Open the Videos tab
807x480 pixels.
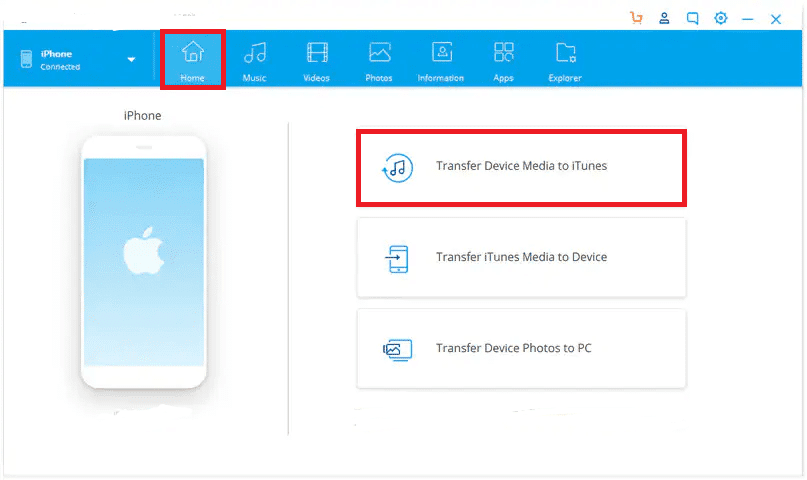tap(317, 61)
